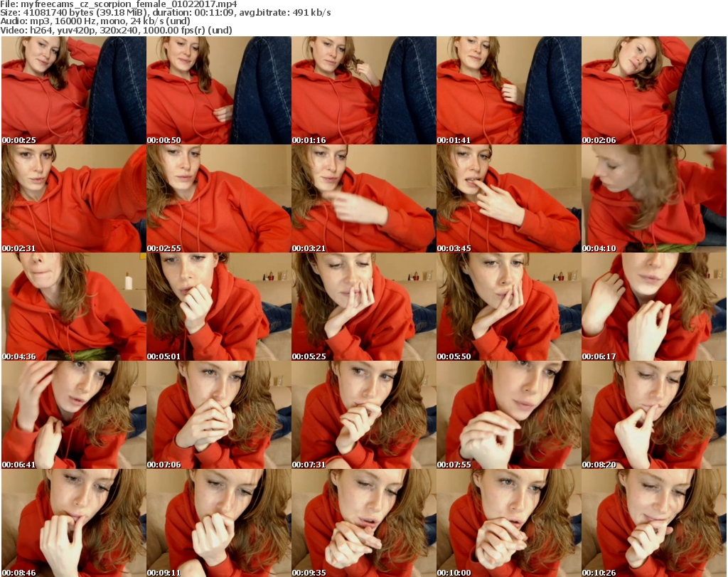Click the 'Size: 41081740 bytes' info line
Viewport: 728px width, 577px height.
pyautogui.click(x=165, y=13)
